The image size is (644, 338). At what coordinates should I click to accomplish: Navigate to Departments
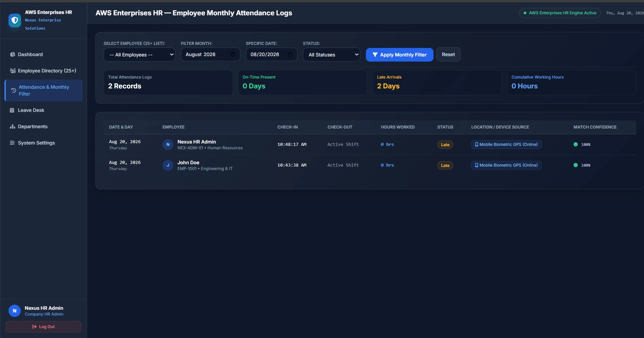click(44, 126)
